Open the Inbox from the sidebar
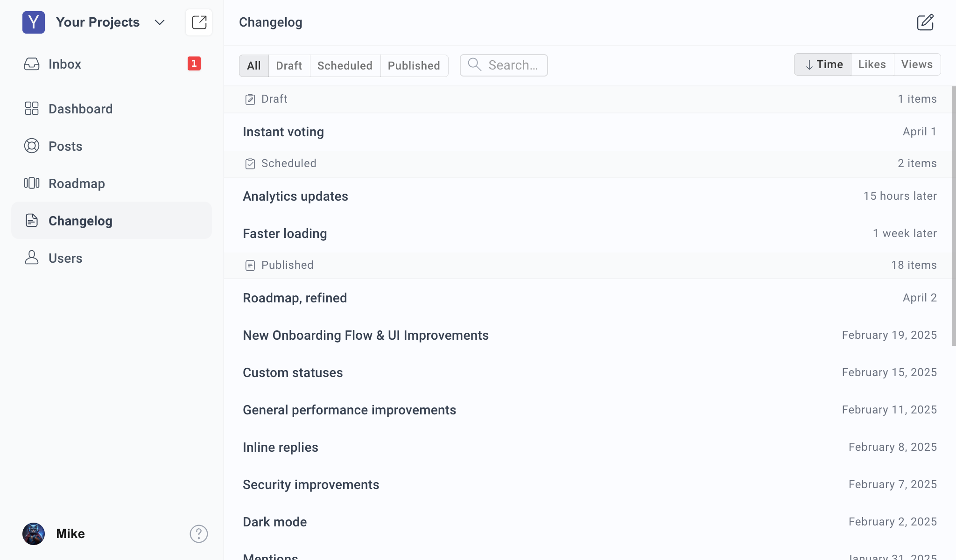Image resolution: width=956 pixels, height=560 pixels. [x=64, y=64]
